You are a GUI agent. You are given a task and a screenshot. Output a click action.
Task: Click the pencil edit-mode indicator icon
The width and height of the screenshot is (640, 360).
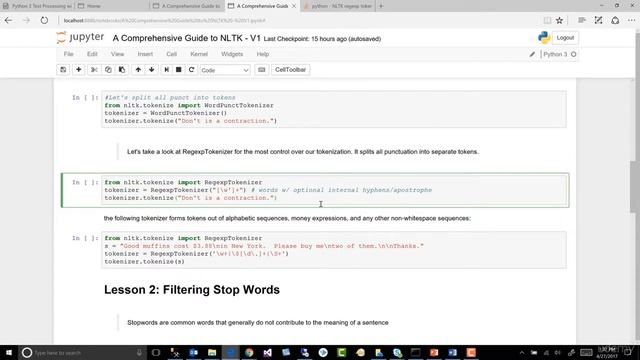tap(532, 54)
